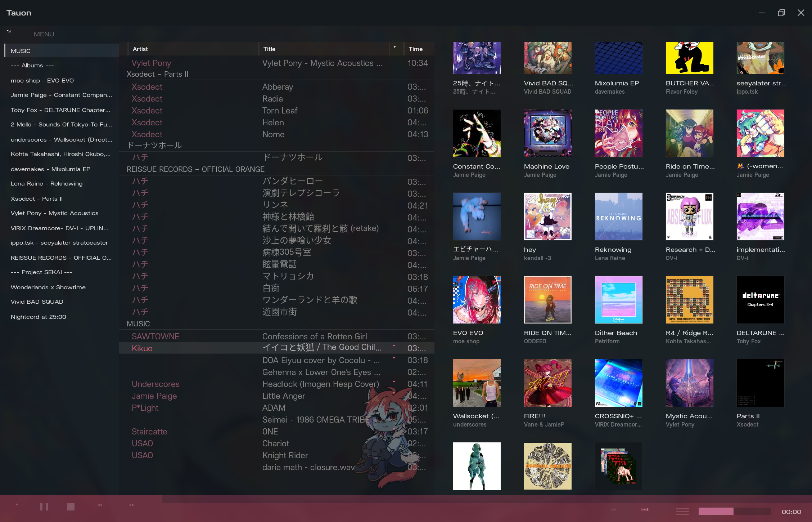812x522 pixels.
Task: Open Mixolumia EP album cover
Action: (618, 58)
